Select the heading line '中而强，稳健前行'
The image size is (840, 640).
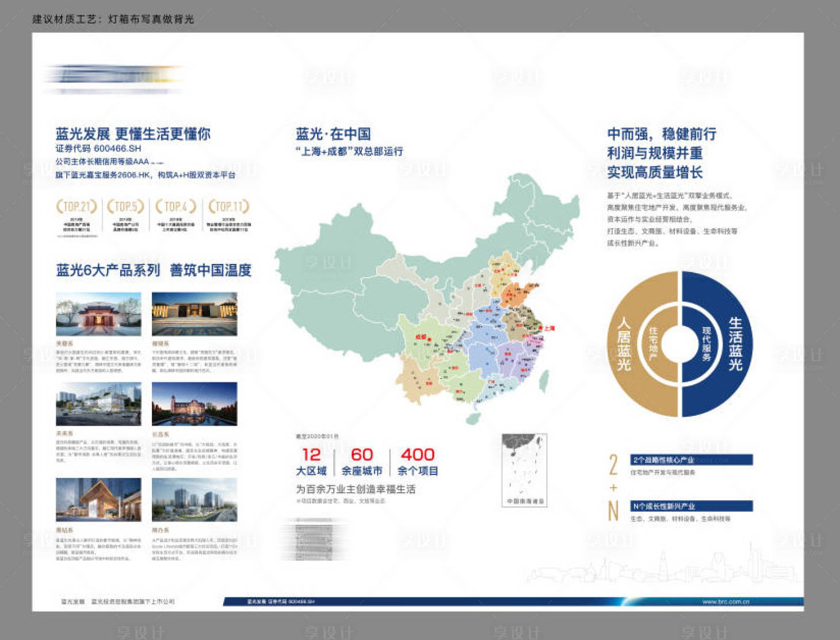662,134
